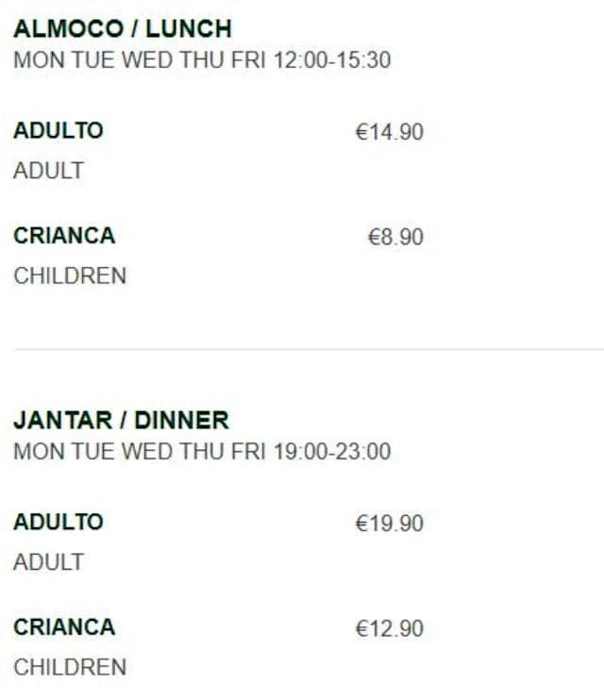The height and width of the screenshot is (700, 604).
Task: Click the JANTAR / DINNER heading
Action: tap(121, 420)
